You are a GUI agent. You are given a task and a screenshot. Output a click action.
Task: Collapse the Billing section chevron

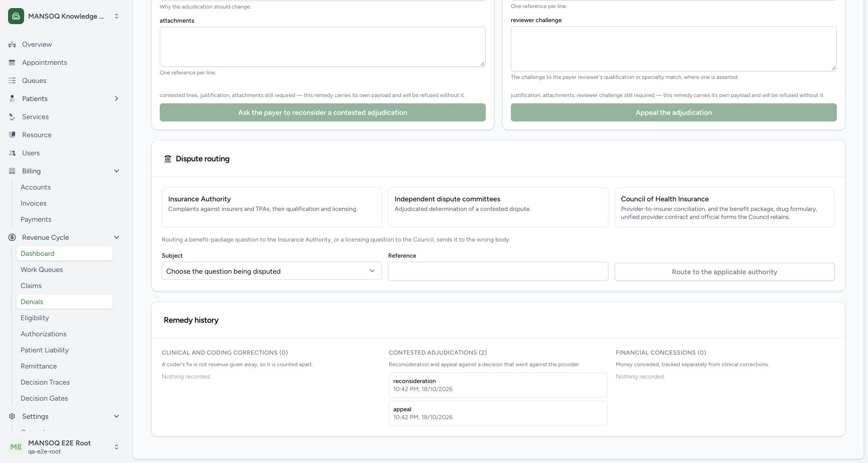(x=117, y=171)
